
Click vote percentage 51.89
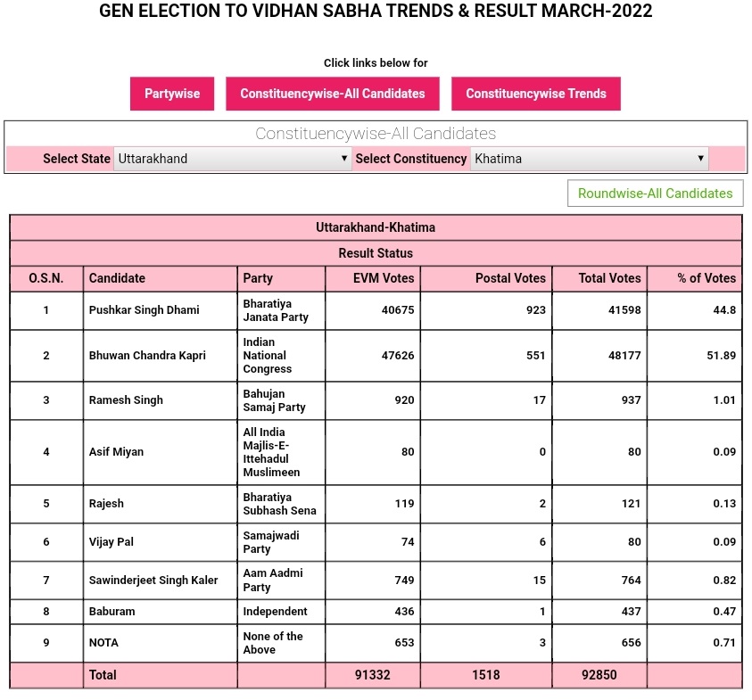coord(721,355)
